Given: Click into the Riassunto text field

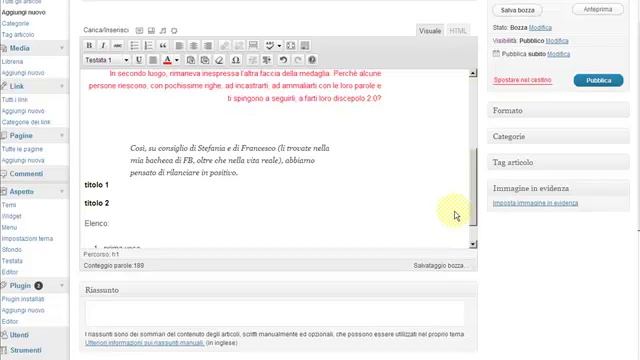Looking at the screenshot, I should pos(275,313).
